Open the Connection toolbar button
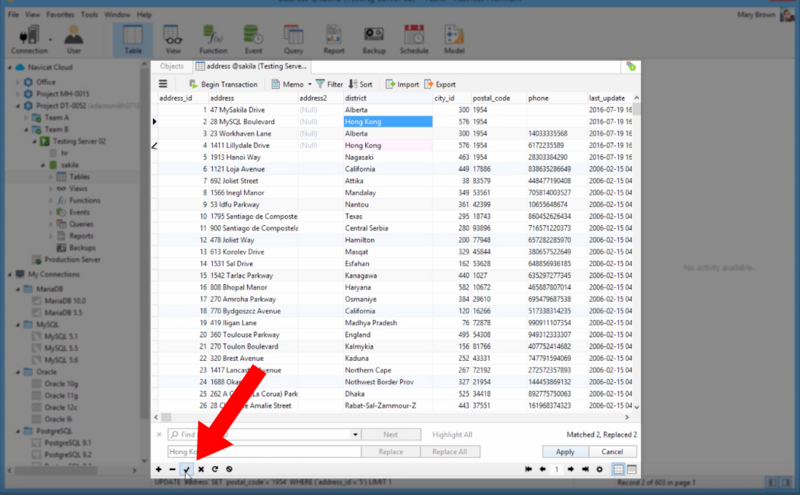800x495 pixels. click(x=29, y=40)
